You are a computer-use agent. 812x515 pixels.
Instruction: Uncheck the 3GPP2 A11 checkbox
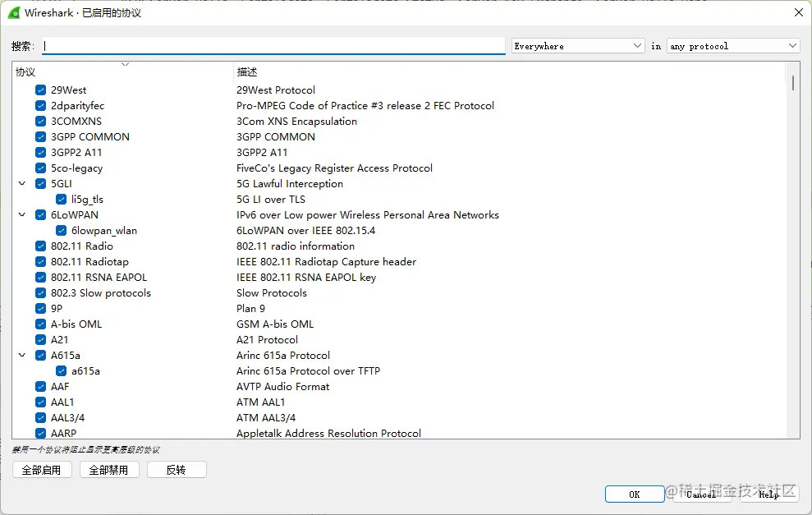(x=41, y=152)
